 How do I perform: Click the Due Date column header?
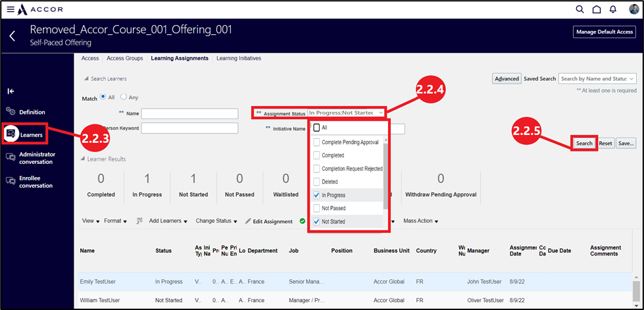559,250
